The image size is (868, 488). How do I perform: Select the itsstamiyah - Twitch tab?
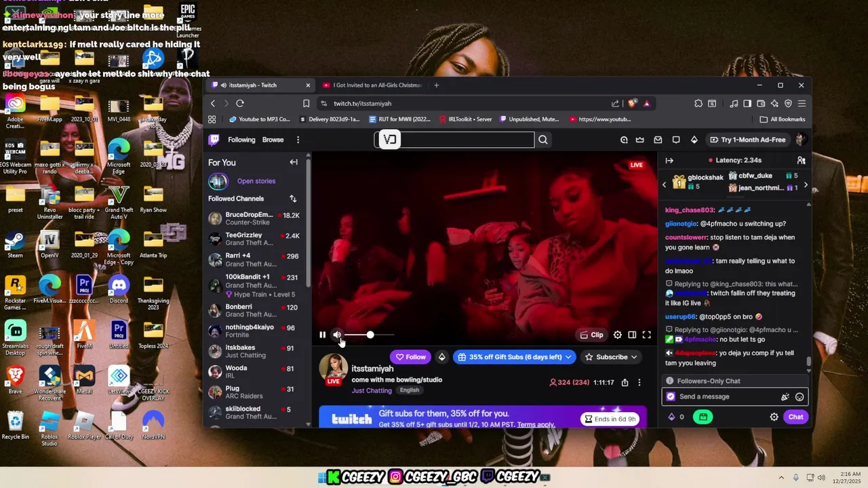[260, 85]
